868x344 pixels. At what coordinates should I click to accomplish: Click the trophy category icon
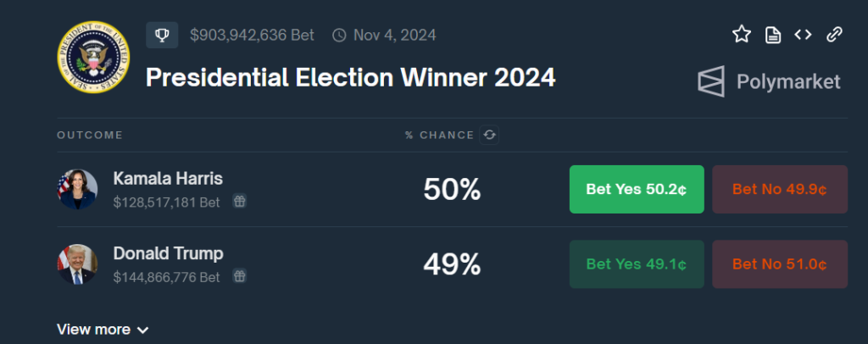[162, 35]
